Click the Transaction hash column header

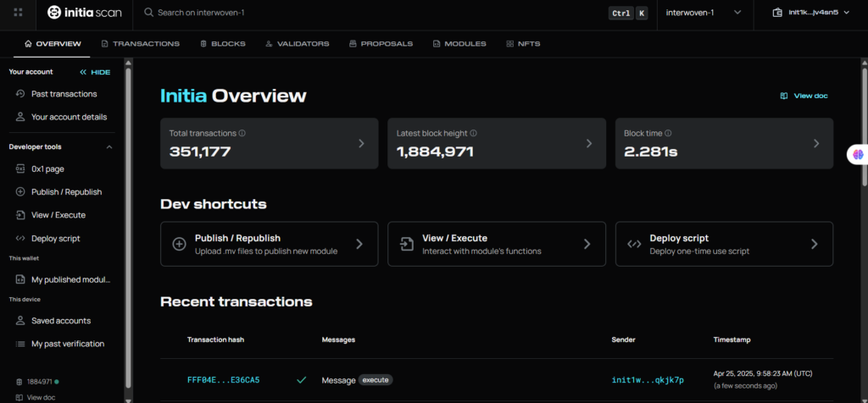pos(215,340)
